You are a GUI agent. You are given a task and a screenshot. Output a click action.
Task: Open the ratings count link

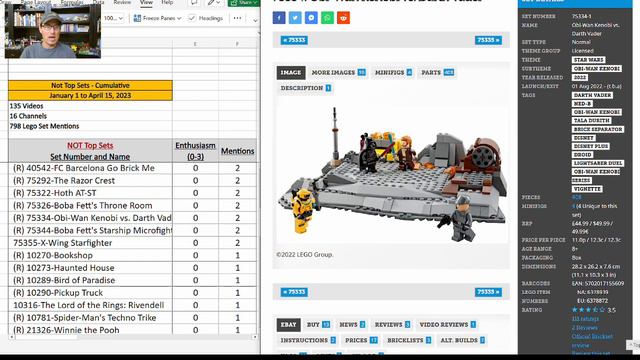(x=585, y=319)
